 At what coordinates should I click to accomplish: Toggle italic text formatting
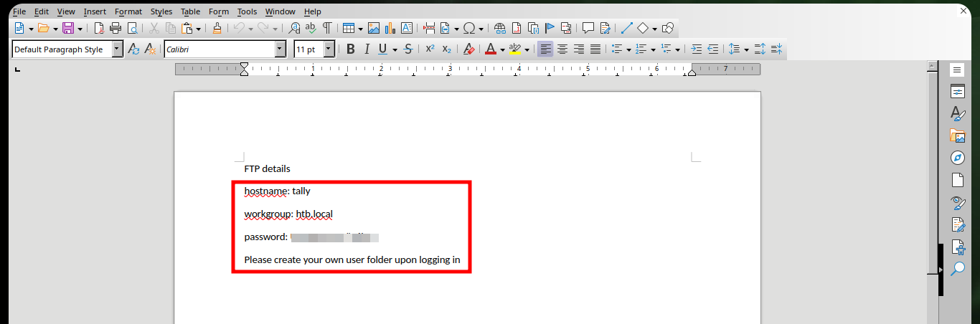coord(367,49)
